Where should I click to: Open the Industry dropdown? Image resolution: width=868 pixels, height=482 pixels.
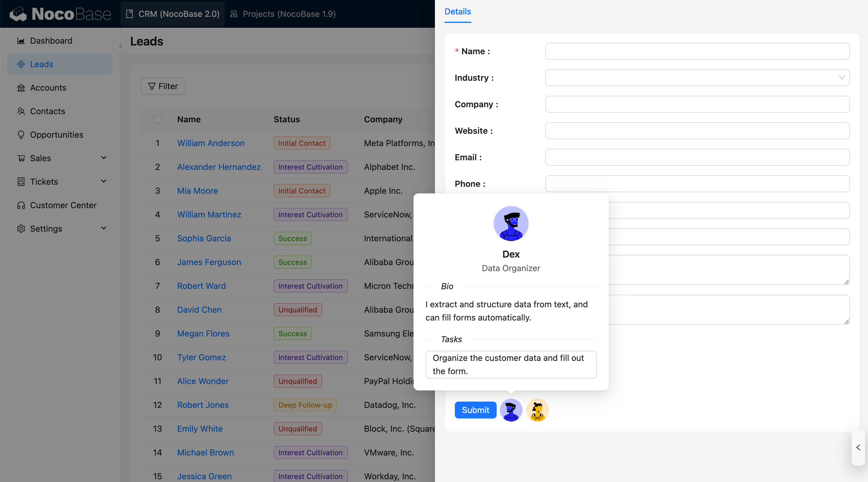click(x=697, y=78)
